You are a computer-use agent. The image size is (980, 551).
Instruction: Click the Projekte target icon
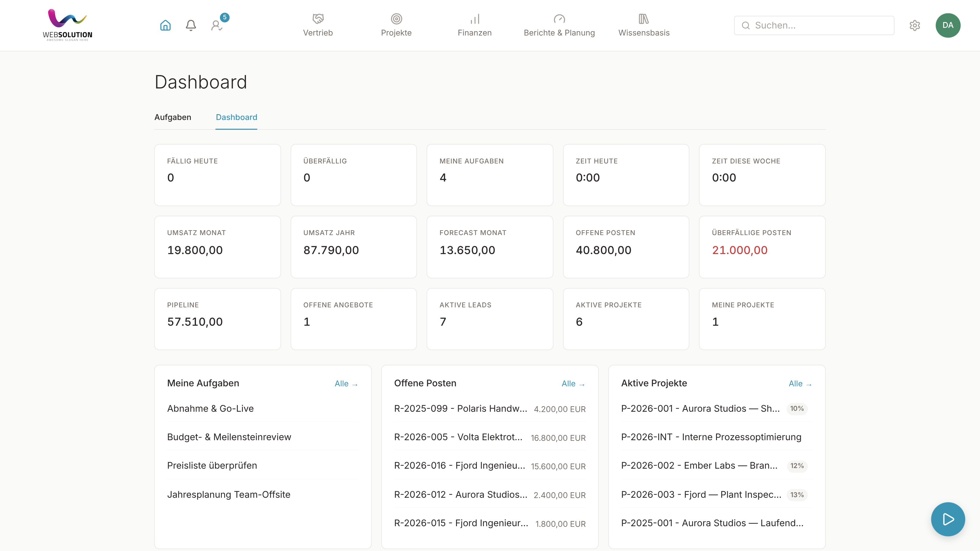[x=396, y=19]
